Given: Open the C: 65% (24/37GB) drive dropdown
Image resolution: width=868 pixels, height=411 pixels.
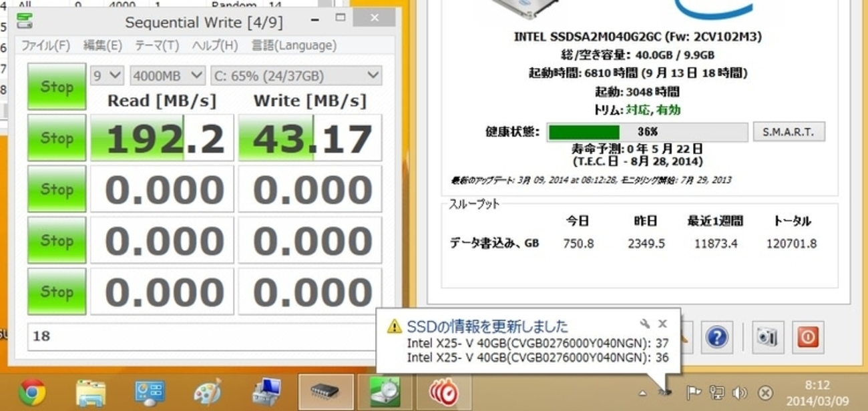Looking at the screenshot, I should [296, 75].
